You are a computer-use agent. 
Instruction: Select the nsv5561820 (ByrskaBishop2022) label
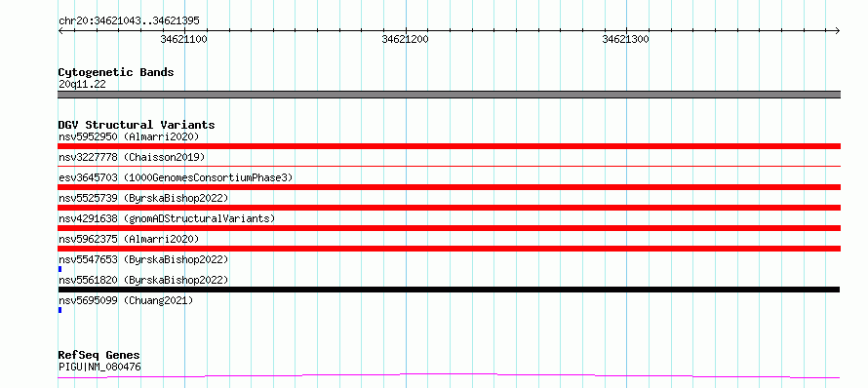pos(143,280)
